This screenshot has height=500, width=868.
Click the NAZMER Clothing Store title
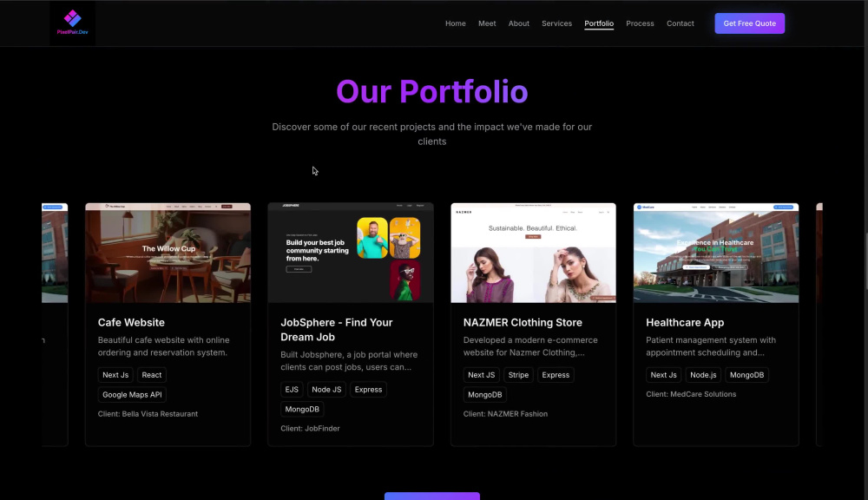point(523,322)
